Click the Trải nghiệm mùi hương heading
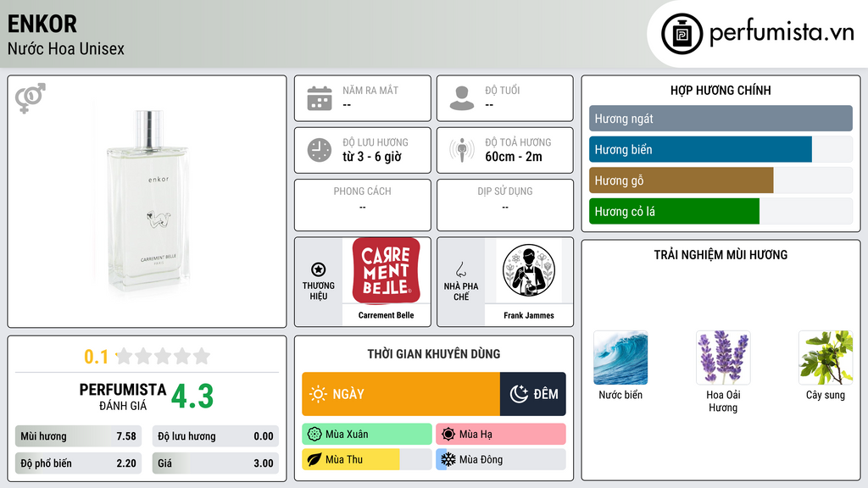868x488 pixels. click(721, 254)
